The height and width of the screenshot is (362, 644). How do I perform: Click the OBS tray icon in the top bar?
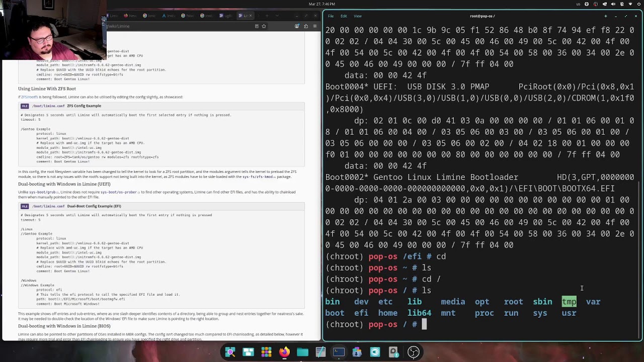[596, 4]
